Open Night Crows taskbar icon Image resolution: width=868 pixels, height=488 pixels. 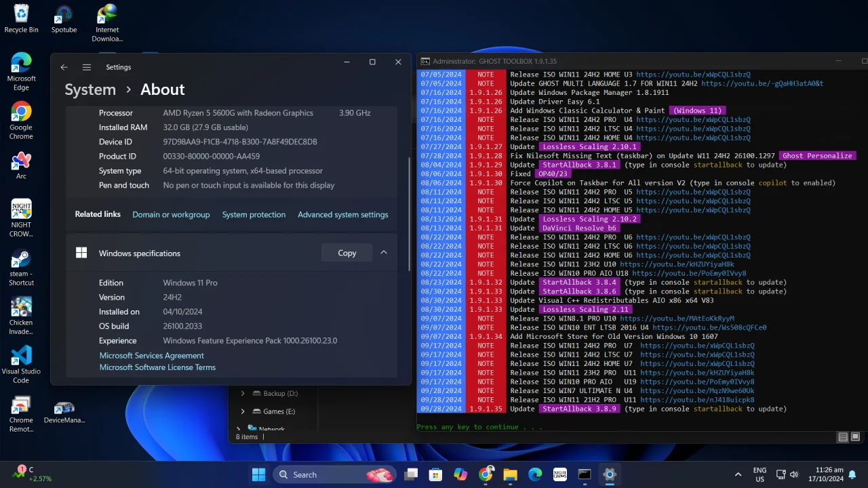559,474
